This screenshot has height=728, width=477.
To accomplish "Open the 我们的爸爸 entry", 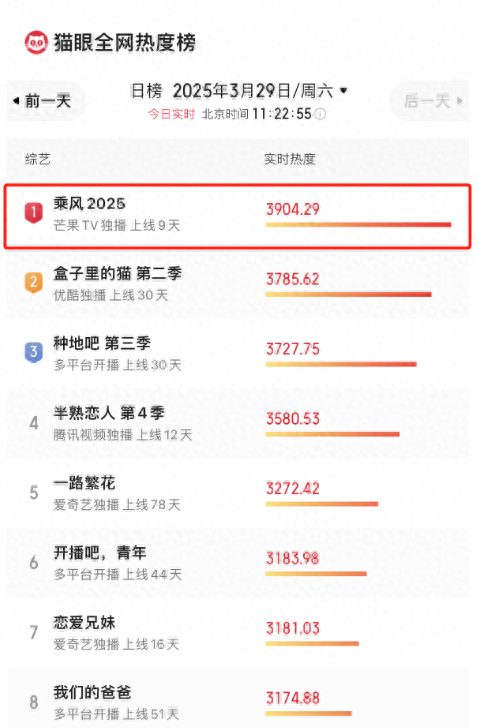I will tap(238, 699).
